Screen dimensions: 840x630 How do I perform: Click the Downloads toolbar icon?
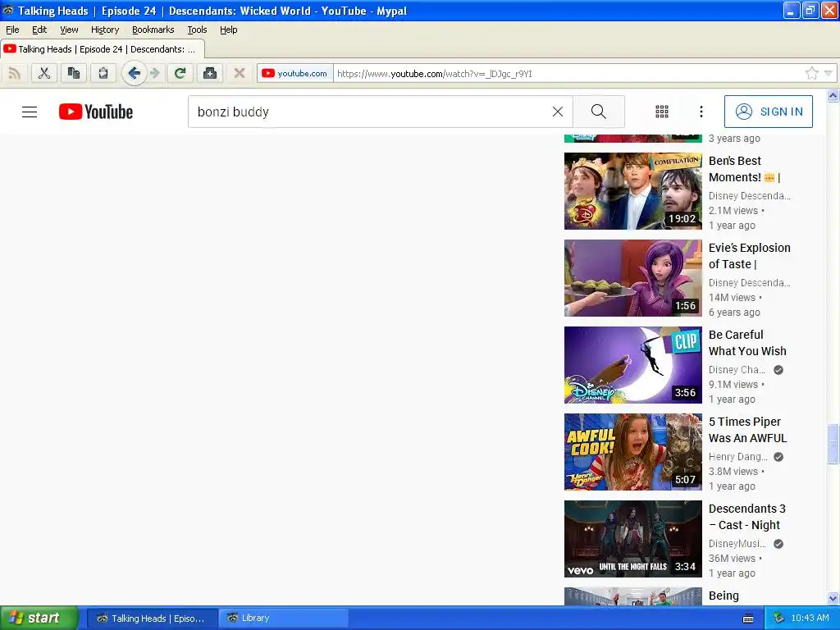pyautogui.click(x=210, y=73)
